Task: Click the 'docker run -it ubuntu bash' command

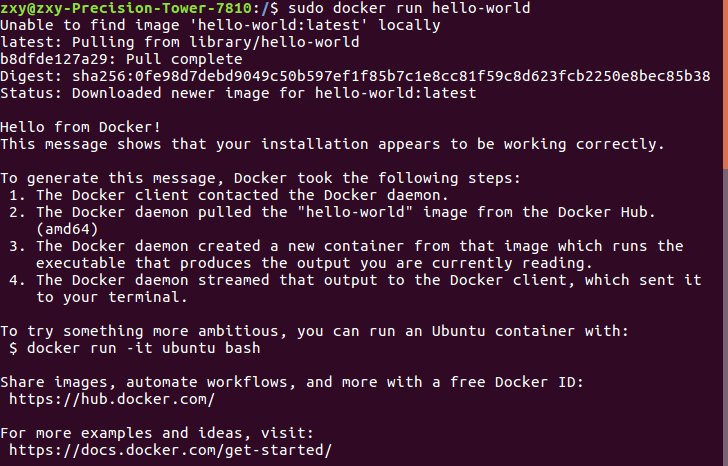Action: point(143,348)
